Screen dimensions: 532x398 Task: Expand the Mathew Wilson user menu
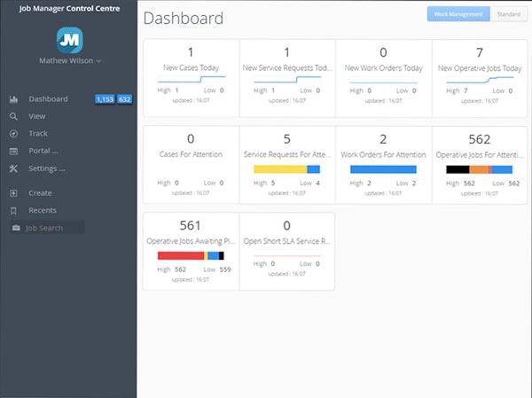coord(69,61)
